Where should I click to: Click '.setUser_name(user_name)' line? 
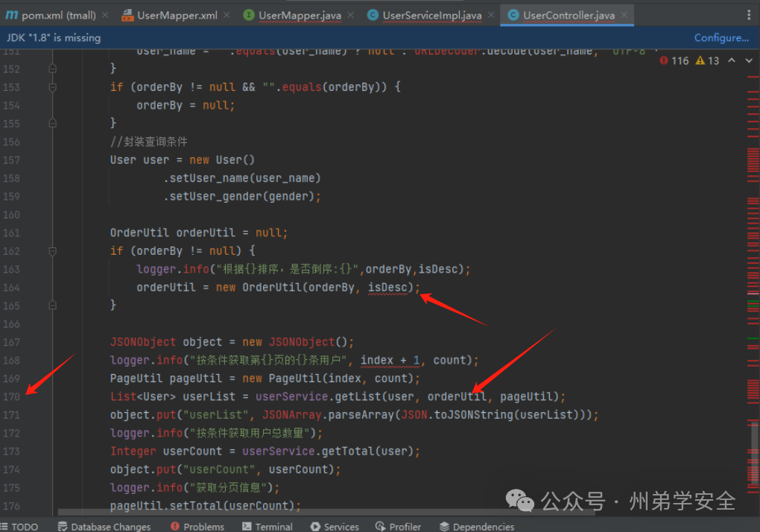pos(242,178)
